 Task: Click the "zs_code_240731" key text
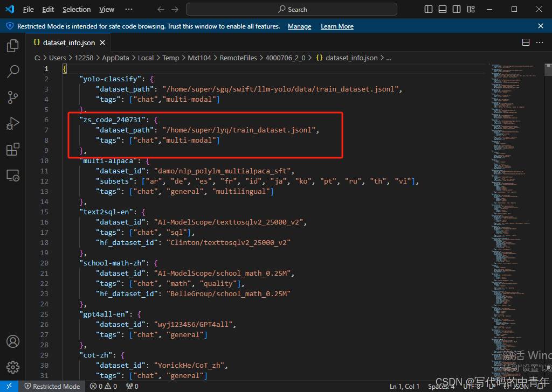(112, 120)
